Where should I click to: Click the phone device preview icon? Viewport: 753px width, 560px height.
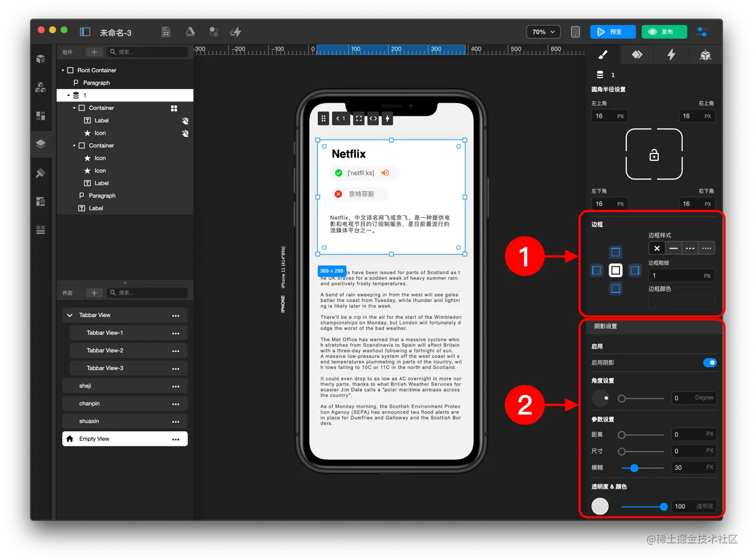576,32
